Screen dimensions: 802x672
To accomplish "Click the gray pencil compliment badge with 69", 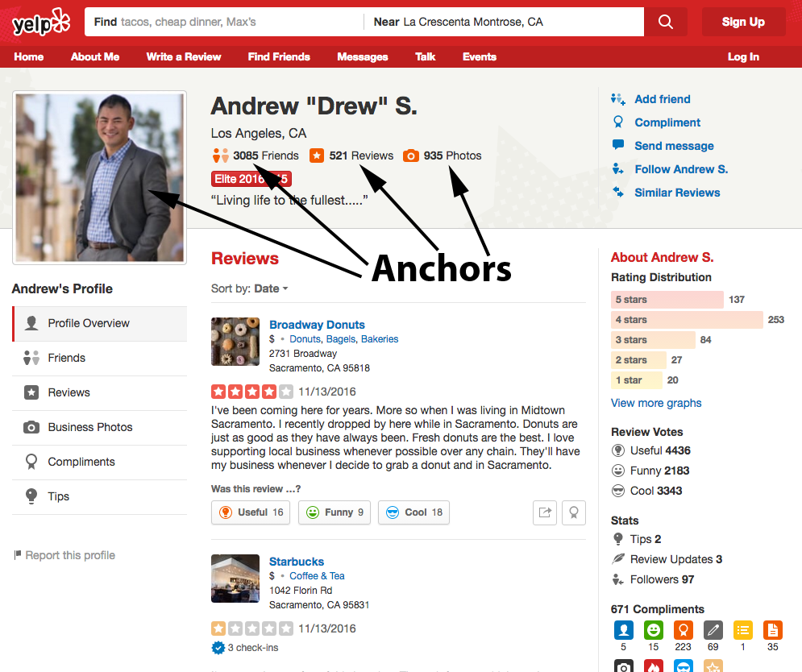I will coord(713,630).
